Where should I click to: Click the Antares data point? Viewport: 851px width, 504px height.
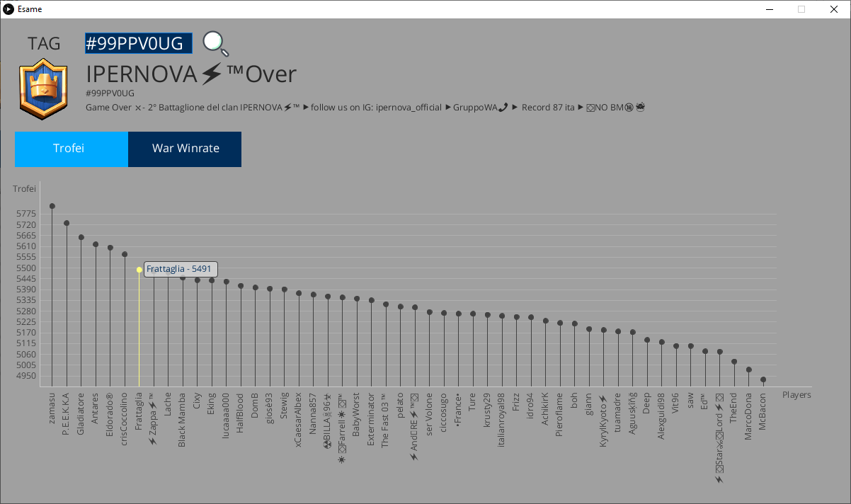pyautogui.click(x=96, y=244)
